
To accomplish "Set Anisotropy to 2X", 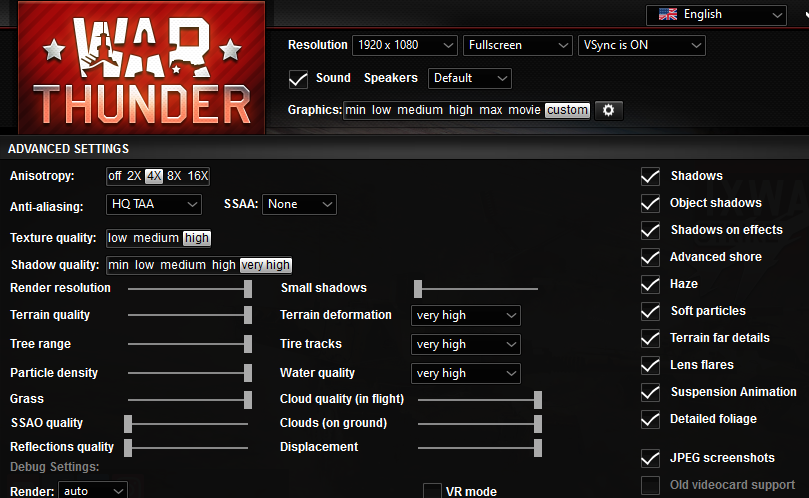I will [x=134, y=176].
